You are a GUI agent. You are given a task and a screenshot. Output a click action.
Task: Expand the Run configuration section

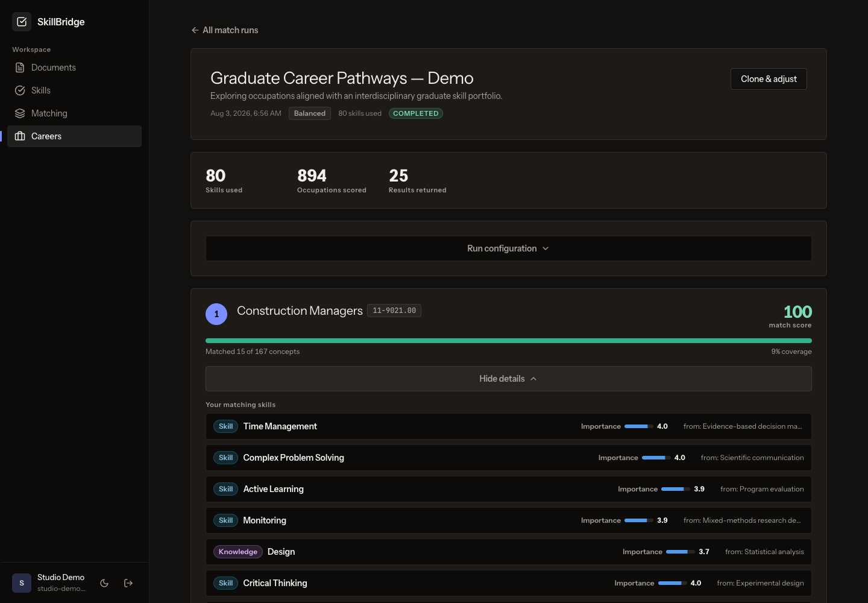click(509, 248)
